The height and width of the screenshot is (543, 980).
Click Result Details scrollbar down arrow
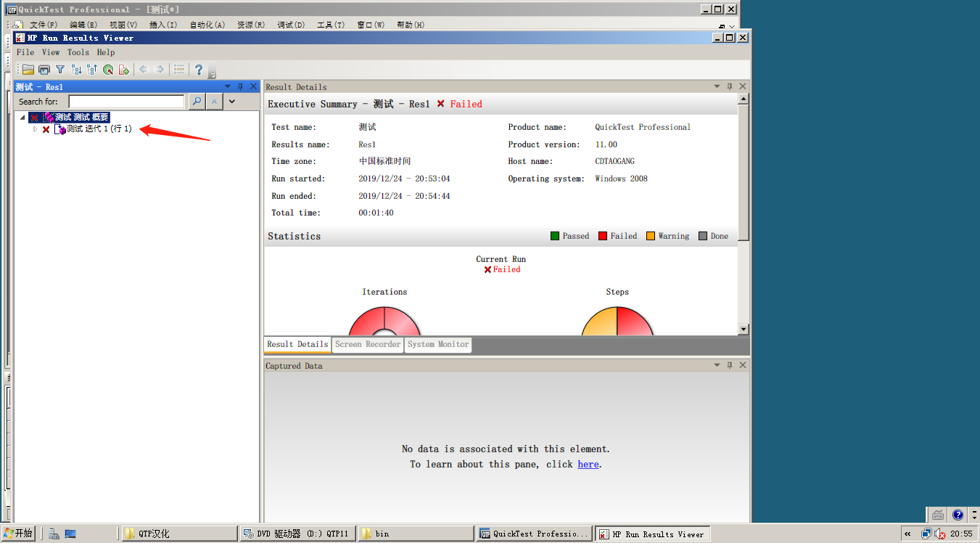pos(744,330)
